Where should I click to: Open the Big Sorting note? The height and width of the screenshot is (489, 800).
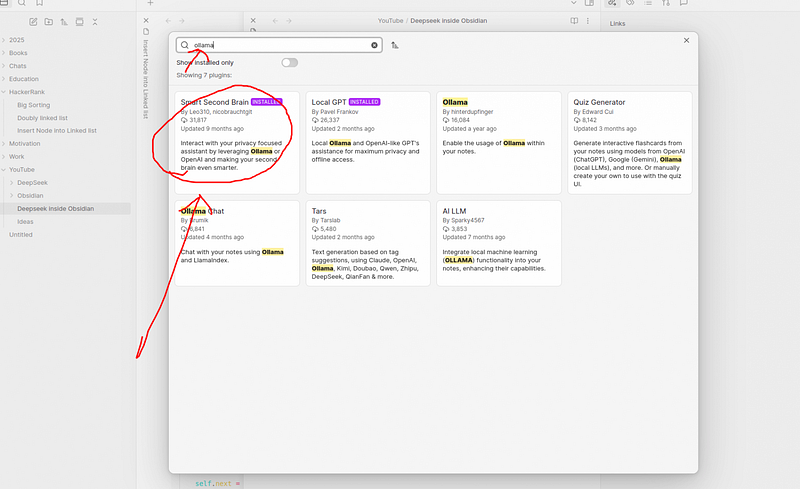click(34, 105)
